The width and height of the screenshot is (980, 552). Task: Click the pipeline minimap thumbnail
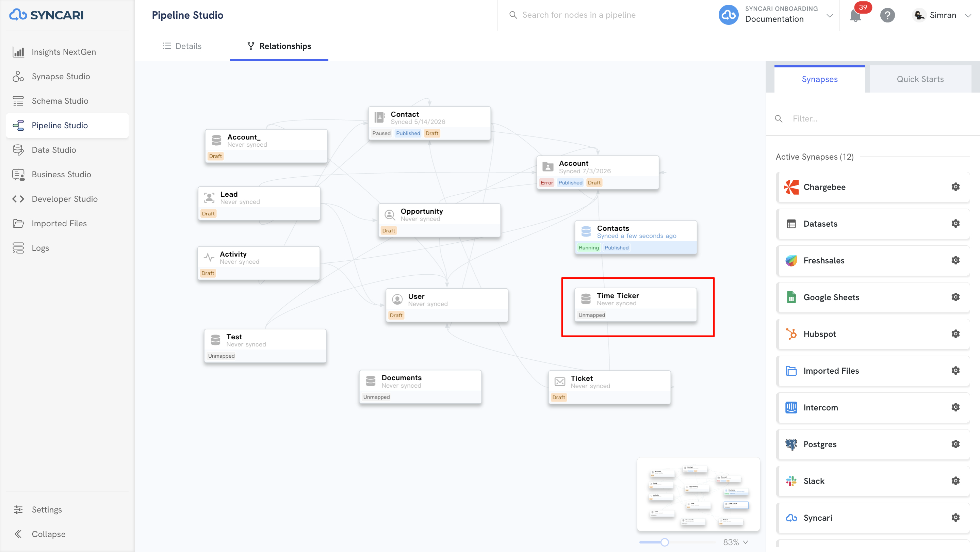tap(698, 494)
